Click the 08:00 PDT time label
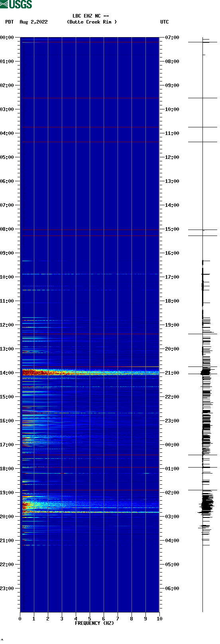This screenshot has width=220, height=644. pyautogui.click(x=7, y=229)
